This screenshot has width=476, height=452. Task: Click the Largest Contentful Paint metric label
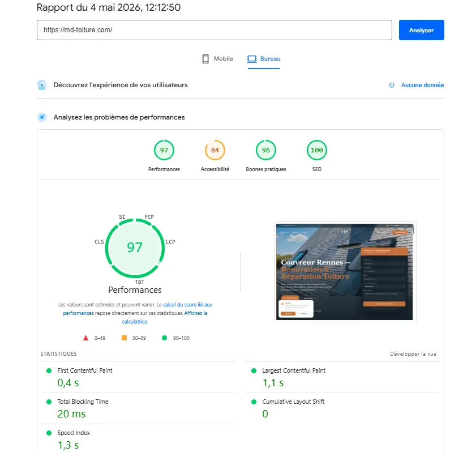[x=294, y=370]
